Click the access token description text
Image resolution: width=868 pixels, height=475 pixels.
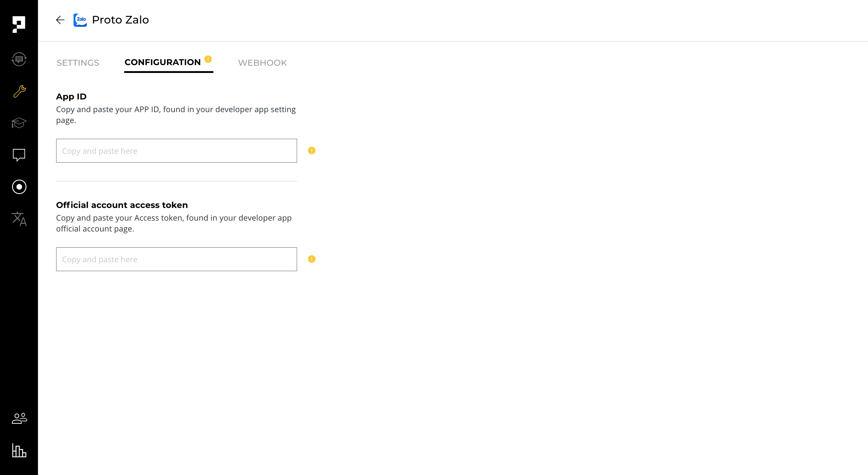[x=174, y=223]
